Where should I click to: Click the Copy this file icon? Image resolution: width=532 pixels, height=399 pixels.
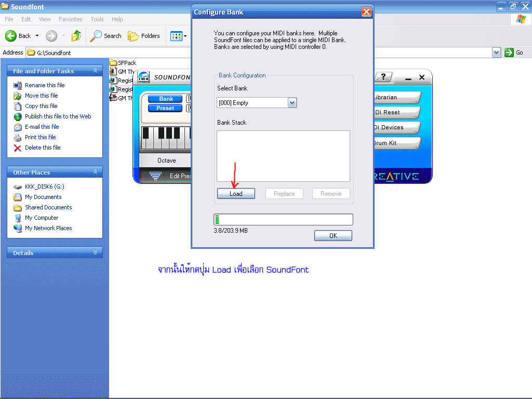pos(18,106)
